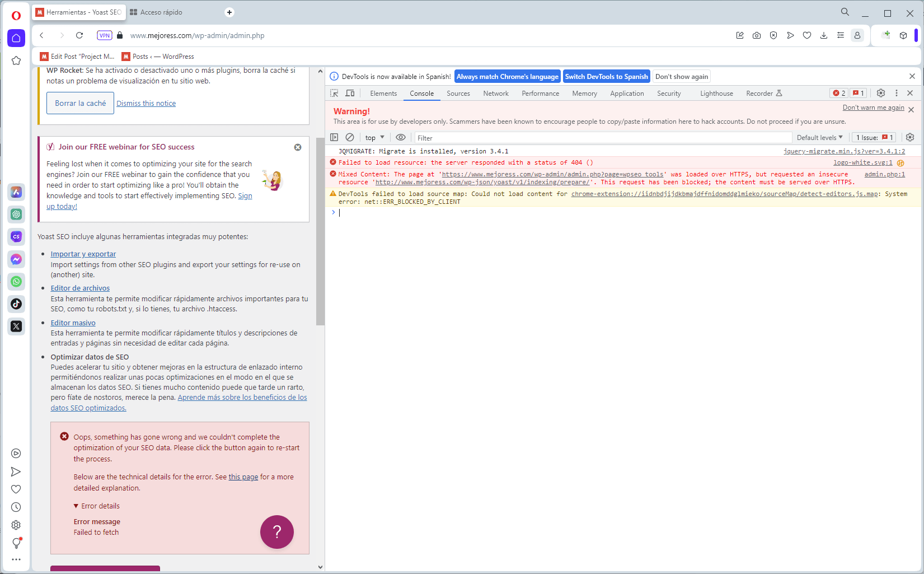Open bookmarks star in sidebar

pos(16,60)
